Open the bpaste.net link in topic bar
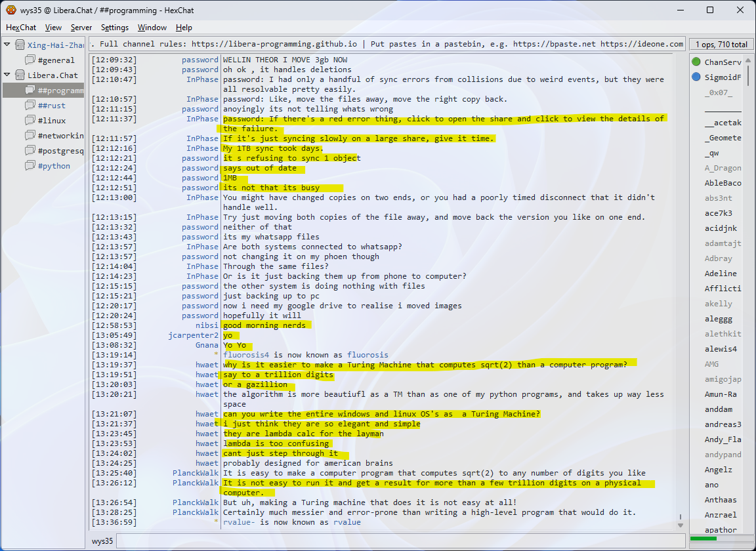The image size is (756, 551). click(554, 44)
